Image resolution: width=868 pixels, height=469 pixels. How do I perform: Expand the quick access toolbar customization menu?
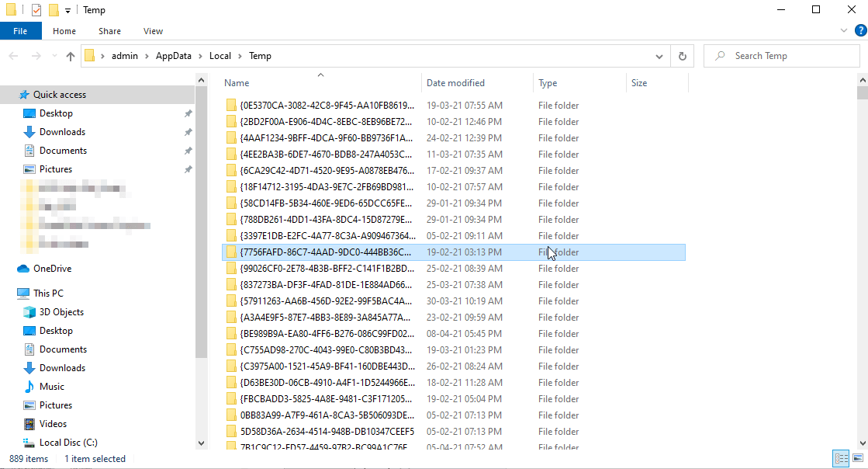tap(68, 9)
